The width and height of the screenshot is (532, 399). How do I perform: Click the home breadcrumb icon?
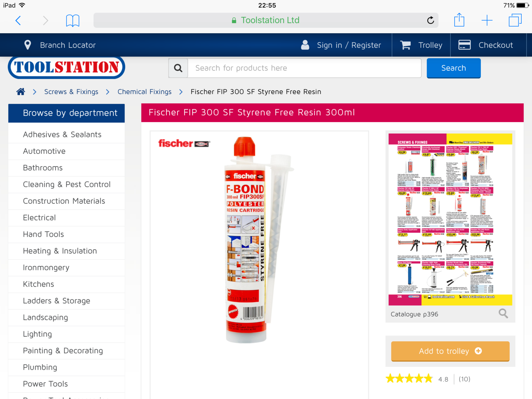pos(21,91)
